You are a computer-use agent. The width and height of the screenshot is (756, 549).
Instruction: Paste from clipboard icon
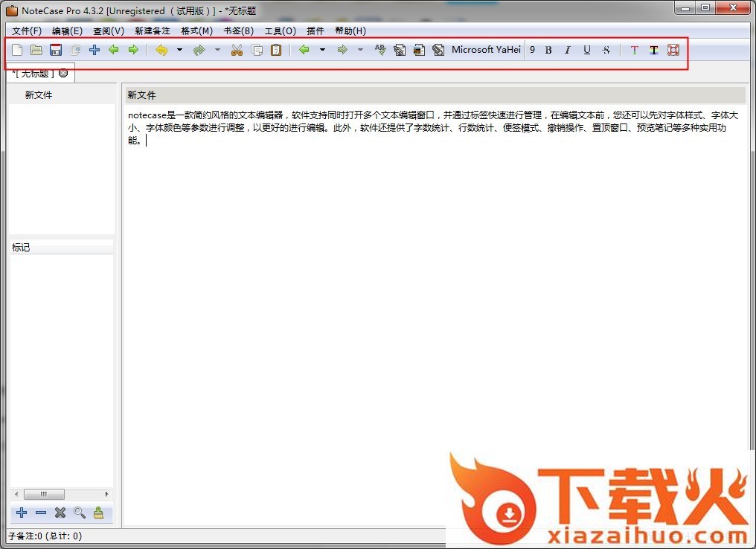[276, 50]
